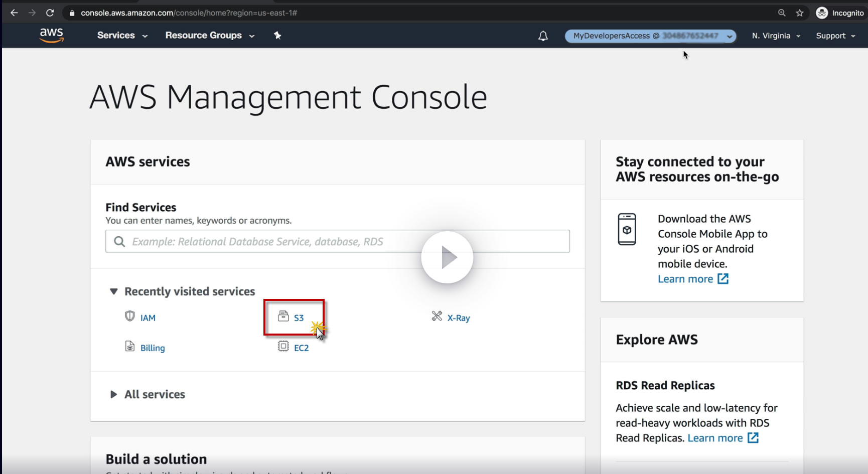Viewport: 868px width, 474px height.
Task: Go to AWS home via the logo
Action: [x=52, y=35]
